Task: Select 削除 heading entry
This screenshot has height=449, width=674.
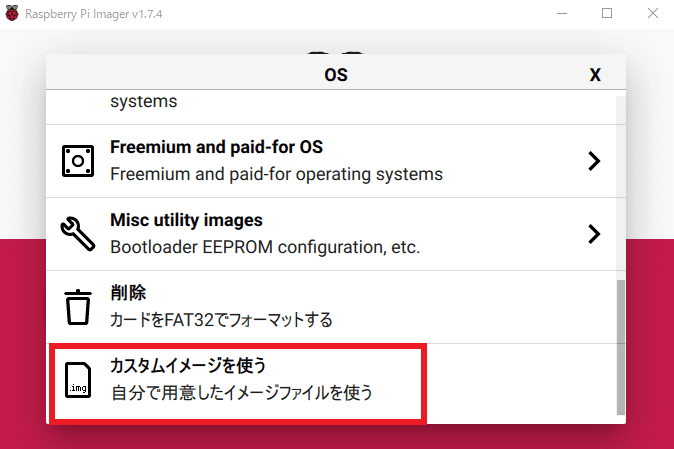Action: [x=128, y=293]
